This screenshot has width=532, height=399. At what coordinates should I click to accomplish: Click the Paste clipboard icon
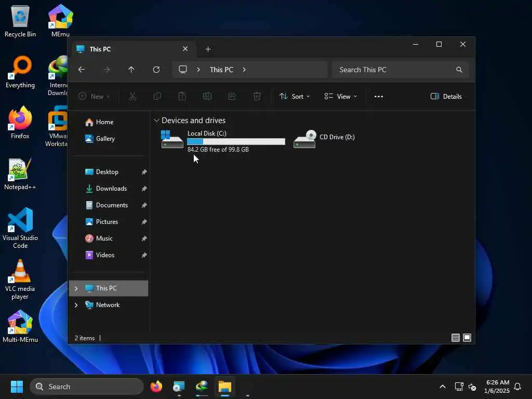click(x=182, y=96)
